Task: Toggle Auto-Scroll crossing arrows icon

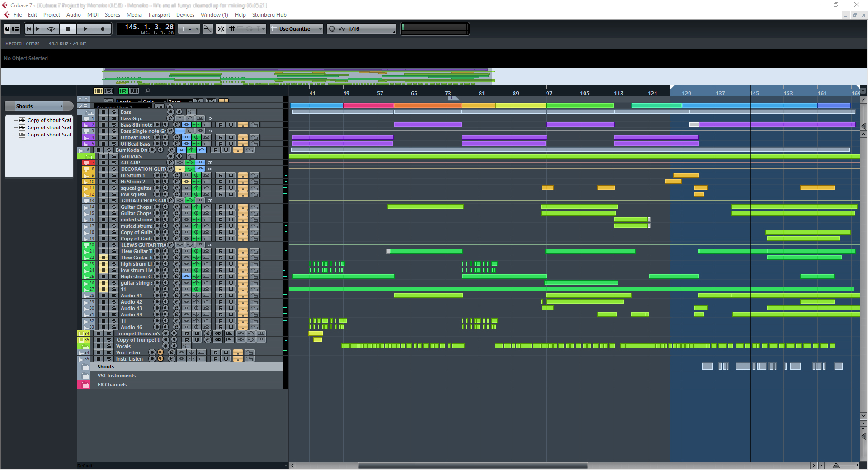Action: click(221, 29)
